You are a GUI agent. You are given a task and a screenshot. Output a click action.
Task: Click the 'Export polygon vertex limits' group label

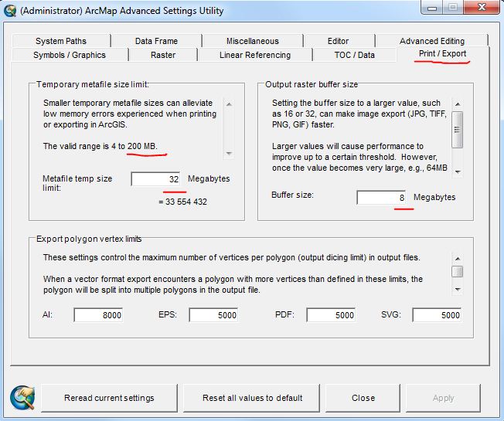(89, 239)
